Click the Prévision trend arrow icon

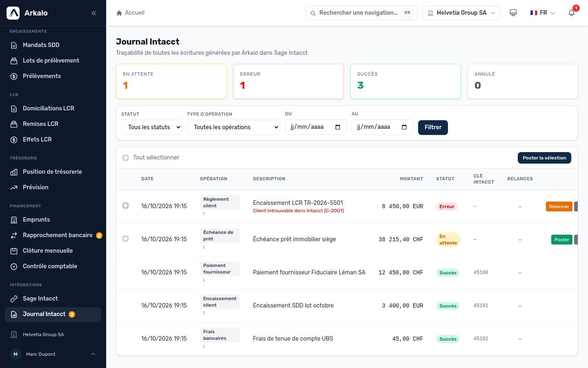coord(14,188)
